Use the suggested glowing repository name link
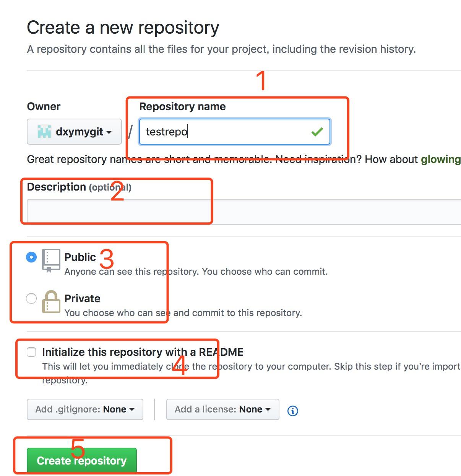The image size is (461, 476). (441, 159)
